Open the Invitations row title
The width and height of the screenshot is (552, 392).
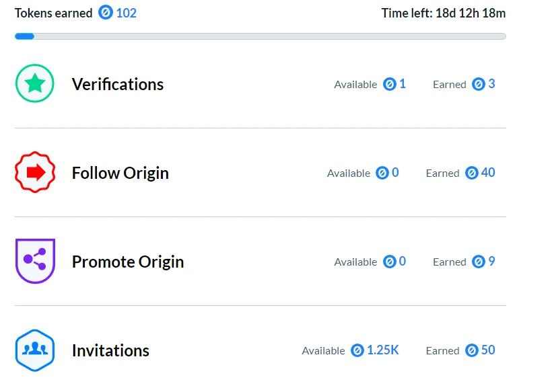[110, 350]
